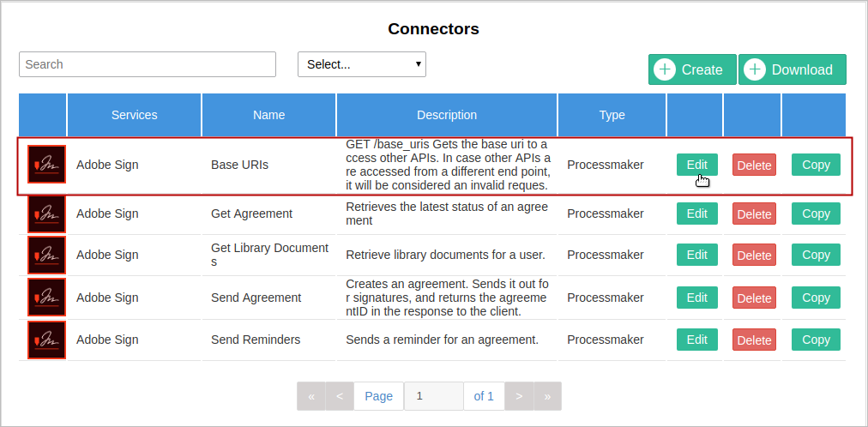Click the page number input box

pos(434,396)
